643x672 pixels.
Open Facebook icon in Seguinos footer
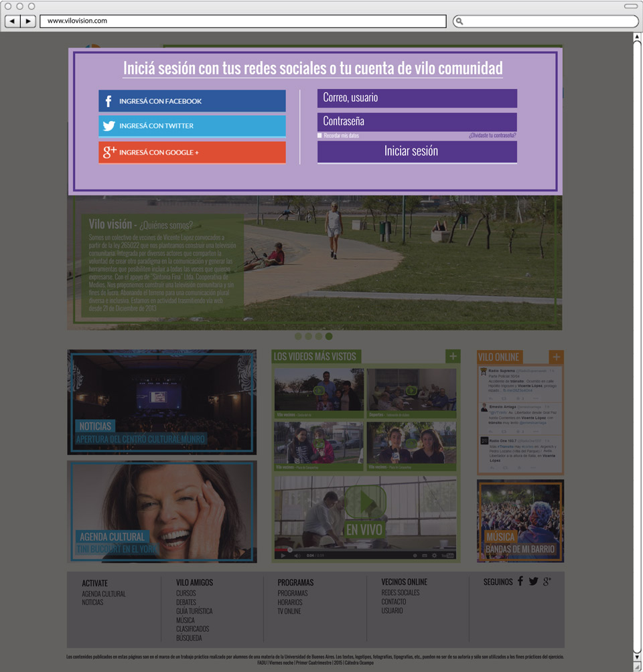(520, 581)
